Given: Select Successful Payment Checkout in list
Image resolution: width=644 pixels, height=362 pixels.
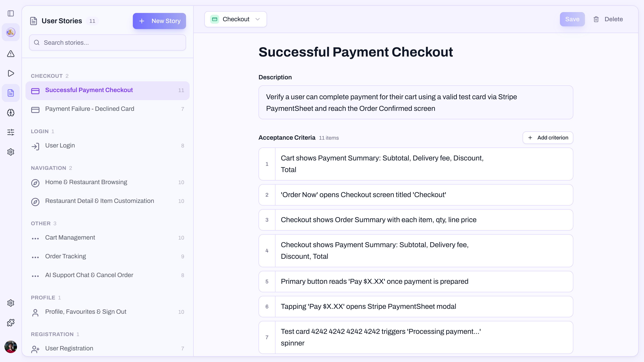Looking at the screenshot, I should (x=108, y=91).
